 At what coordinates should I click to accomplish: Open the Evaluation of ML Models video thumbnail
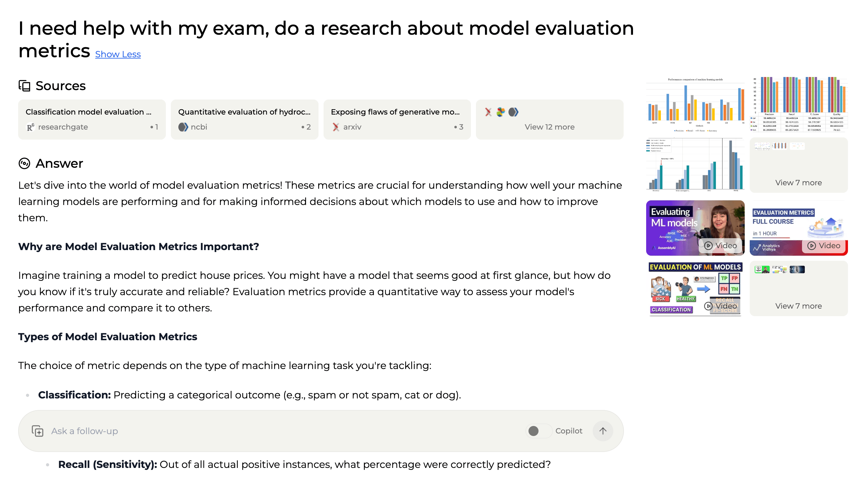(x=695, y=289)
